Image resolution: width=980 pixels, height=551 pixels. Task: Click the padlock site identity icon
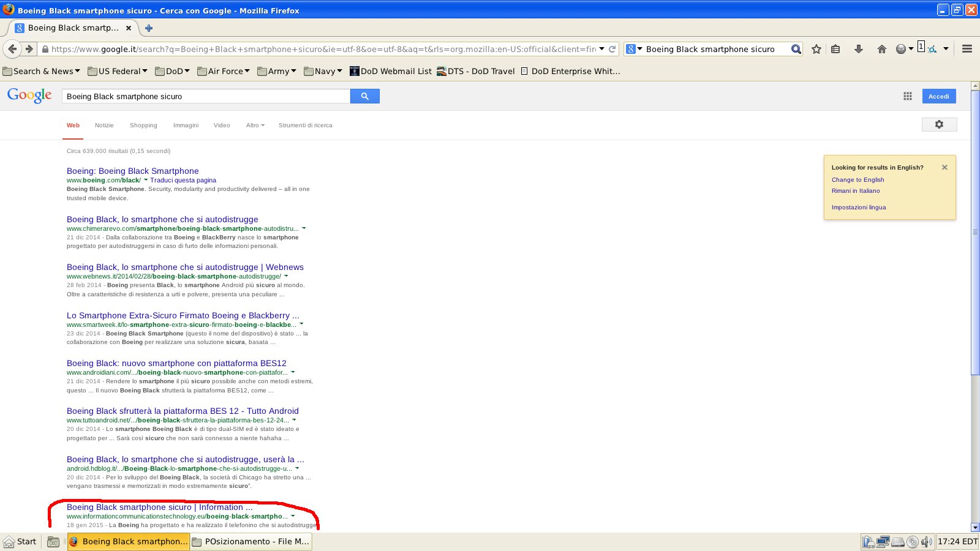pos(45,49)
